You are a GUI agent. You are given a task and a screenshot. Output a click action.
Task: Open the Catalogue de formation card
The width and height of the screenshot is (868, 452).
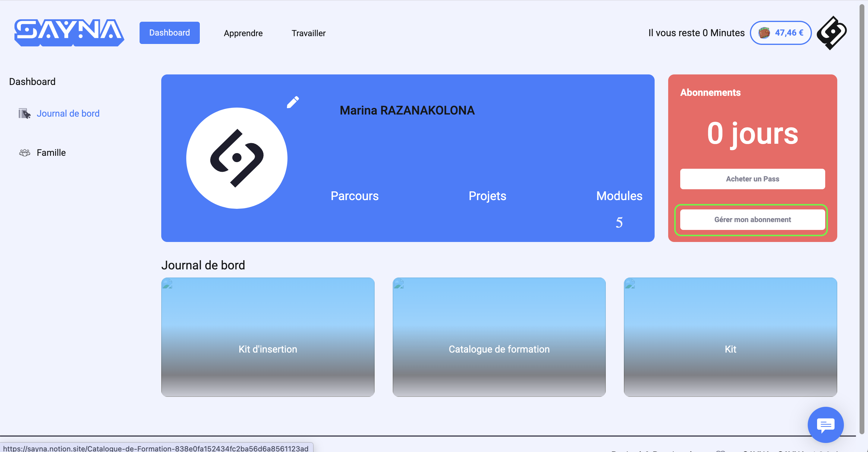(499, 337)
